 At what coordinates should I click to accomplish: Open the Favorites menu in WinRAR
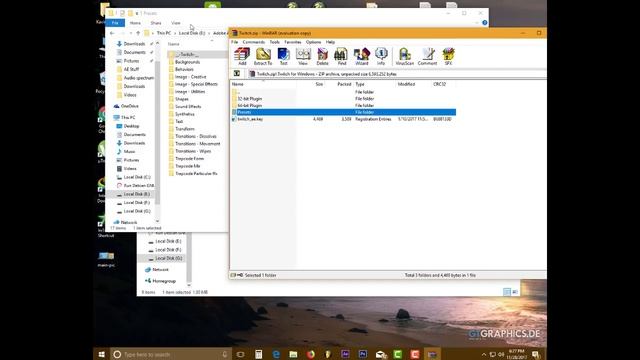293,42
